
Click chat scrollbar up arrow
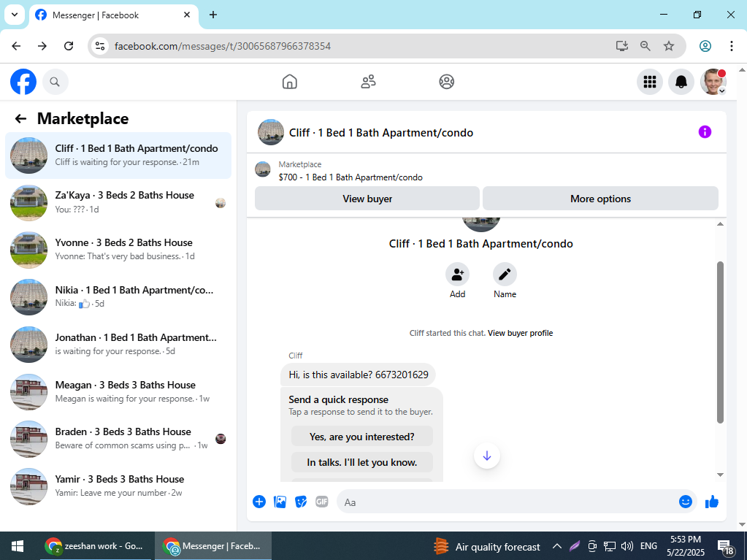tap(720, 224)
